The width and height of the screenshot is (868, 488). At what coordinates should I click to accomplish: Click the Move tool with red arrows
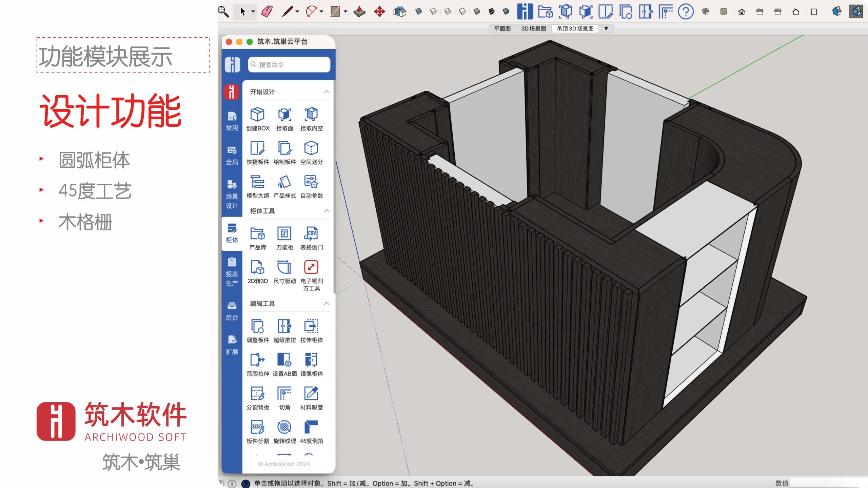click(x=379, y=12)
